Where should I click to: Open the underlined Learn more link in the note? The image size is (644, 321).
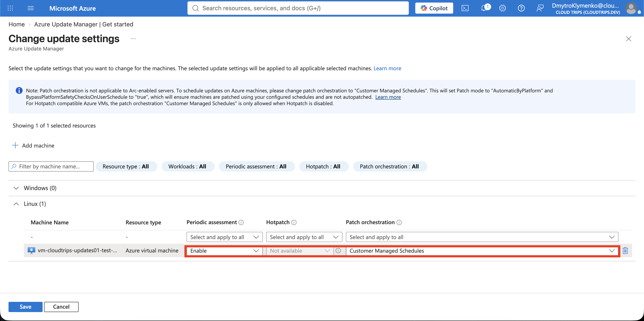point(388,97)
